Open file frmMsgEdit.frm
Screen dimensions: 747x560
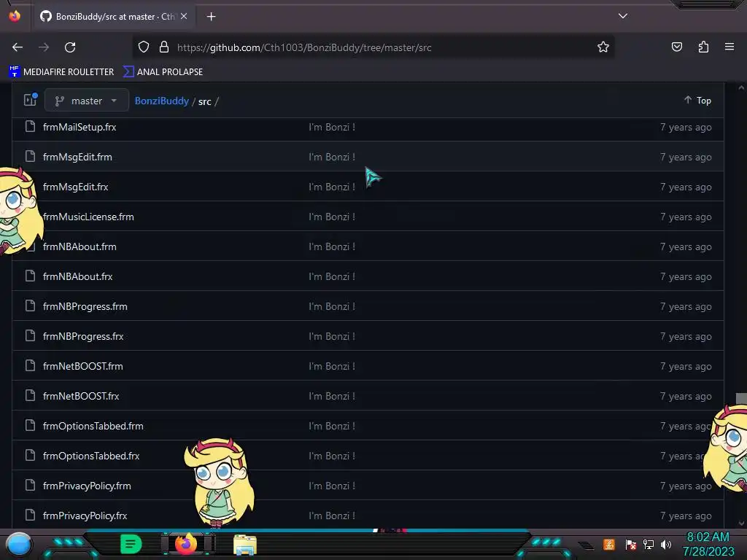point(77,157)
